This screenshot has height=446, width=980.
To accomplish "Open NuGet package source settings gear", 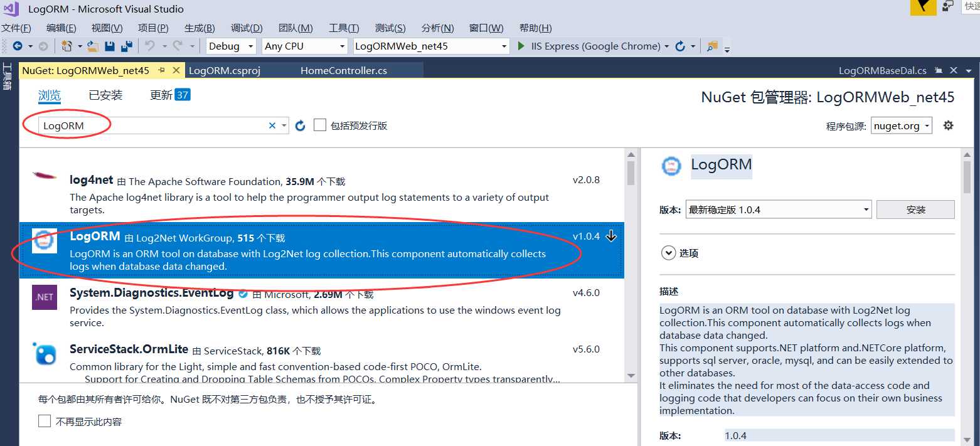I will tap(948, 125).
